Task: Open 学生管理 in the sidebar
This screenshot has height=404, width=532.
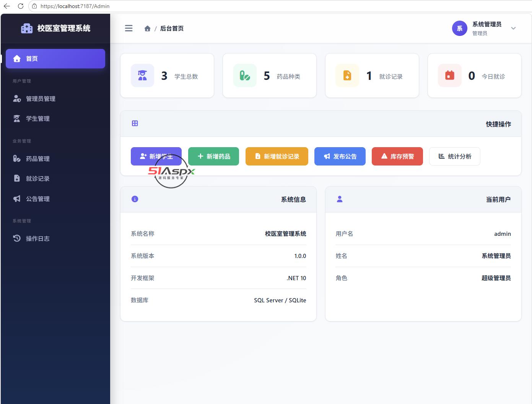Action: pyautogui.click(x=55, y=118)
